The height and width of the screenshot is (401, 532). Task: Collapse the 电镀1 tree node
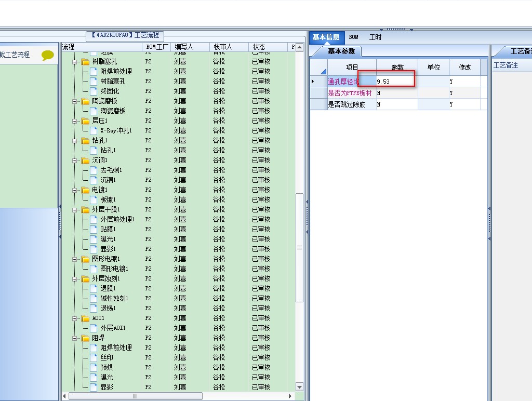(75, 190)
